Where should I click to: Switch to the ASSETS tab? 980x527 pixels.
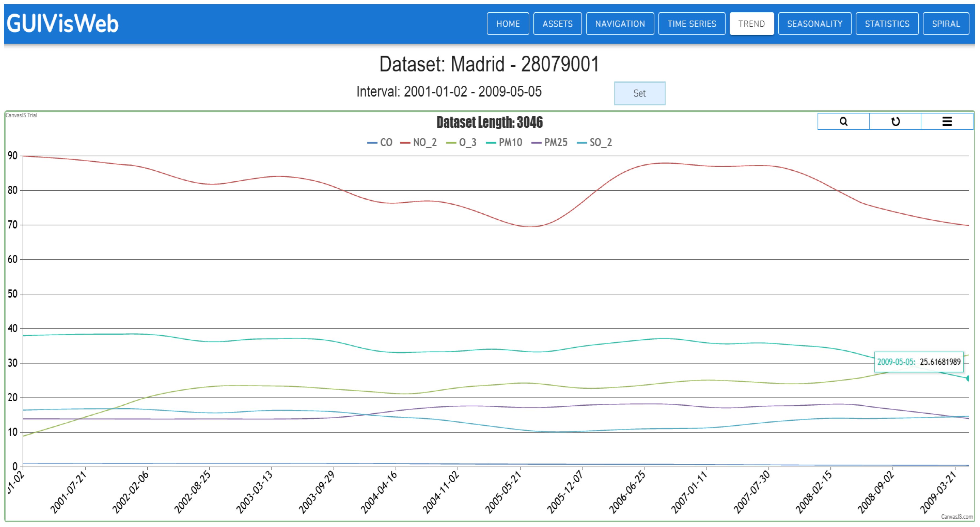tap(557, 24)
